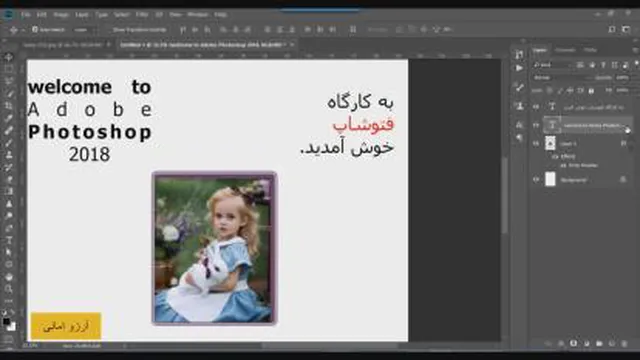Toggle filter for type layers

coord(603,64)
